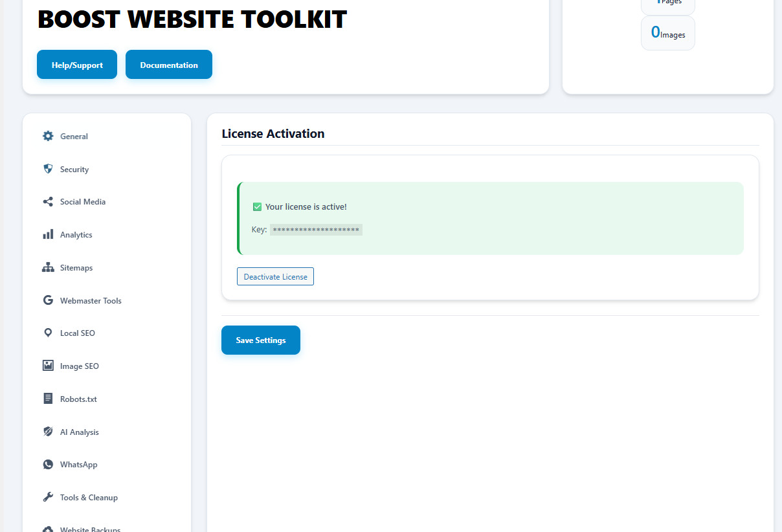Click the masked license key field
This screenshot has height=532, width=782.
click(316, 230)
